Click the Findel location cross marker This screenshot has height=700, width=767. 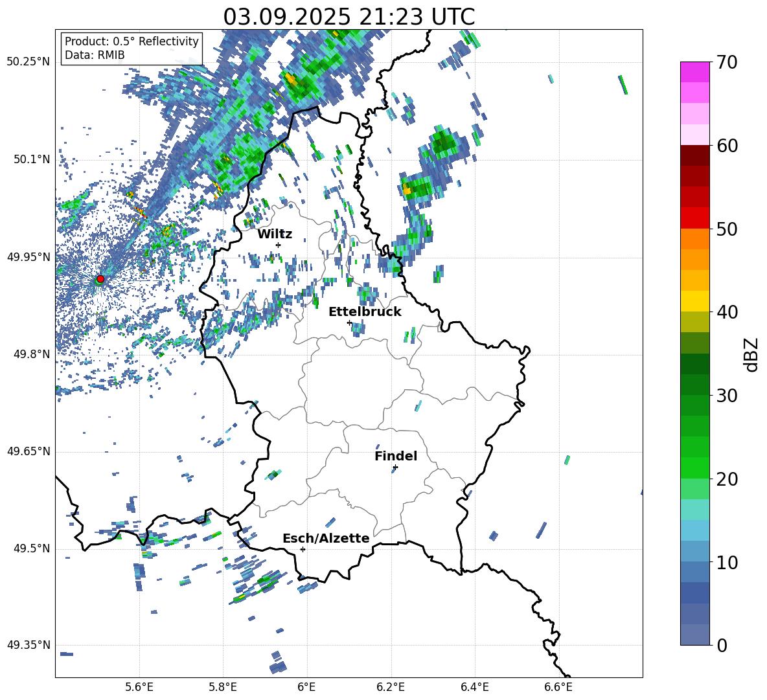pyautogui.click(x=395, y=467)
